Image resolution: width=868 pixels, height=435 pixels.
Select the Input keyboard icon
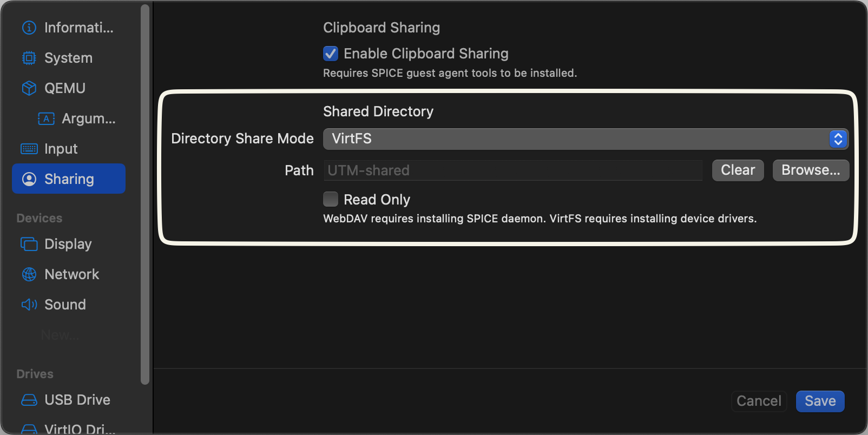click(x=29, y=149)
